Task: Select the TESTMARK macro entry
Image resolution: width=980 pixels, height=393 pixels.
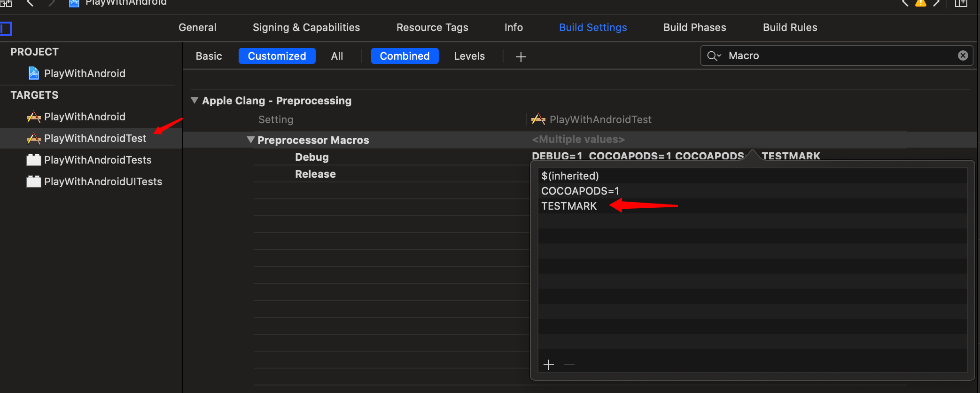Action: tap(752, 206)
